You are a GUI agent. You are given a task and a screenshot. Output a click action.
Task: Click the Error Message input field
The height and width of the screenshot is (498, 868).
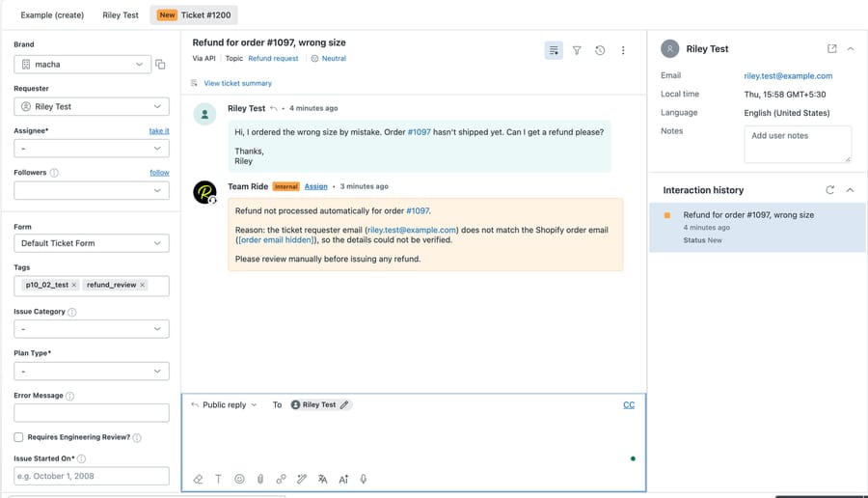(x=92, y=413)
